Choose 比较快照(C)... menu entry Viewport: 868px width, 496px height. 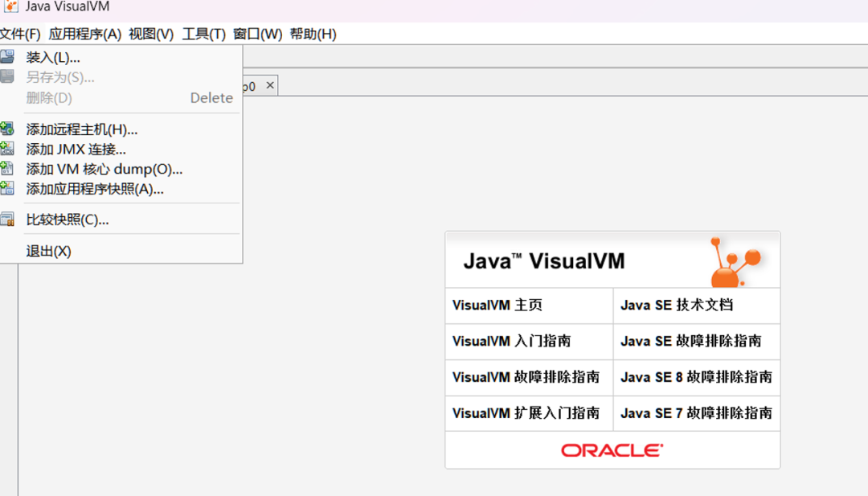click(121, 219)
